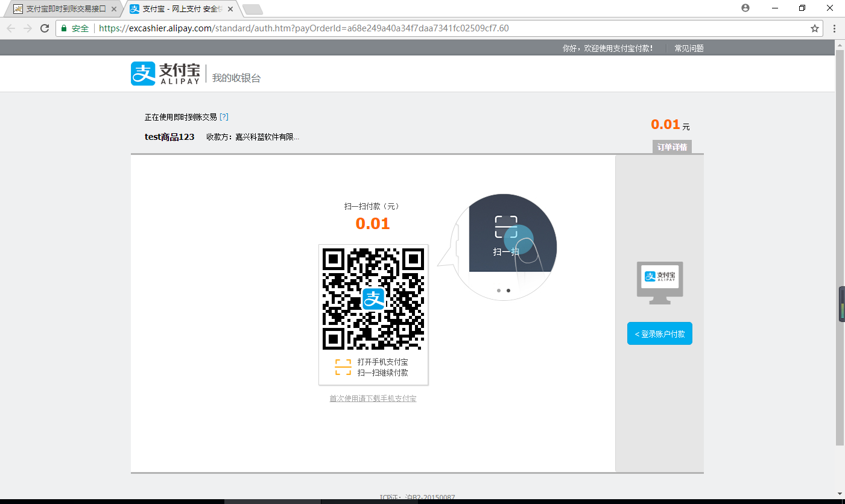The image size is (845, 504).
Task: Close the 支付宝即时到账交易接口 tab
Action: pyautogui.click(x=114, y=9)
